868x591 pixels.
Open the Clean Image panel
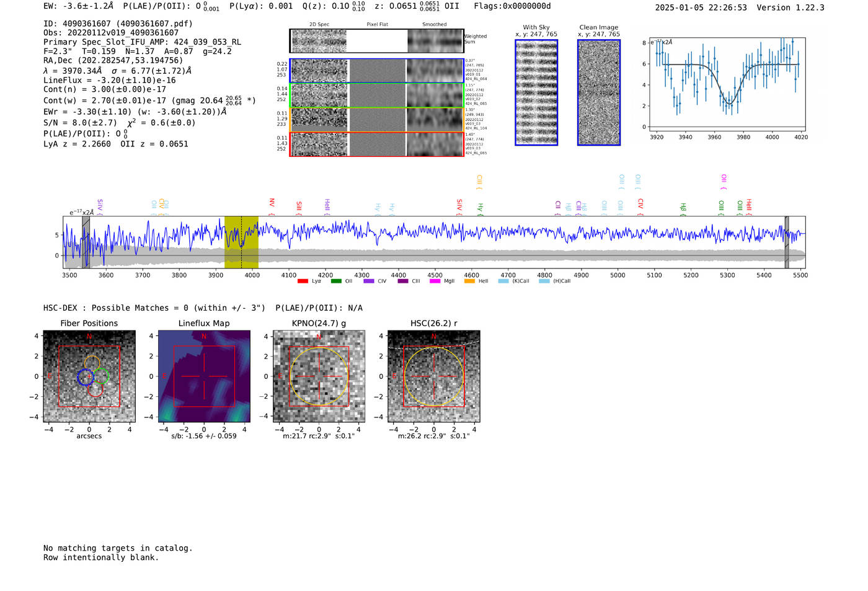(598, 92)
